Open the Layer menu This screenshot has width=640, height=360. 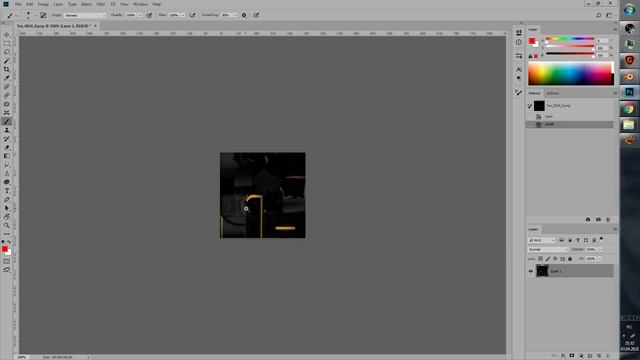(x=58, y=4)
